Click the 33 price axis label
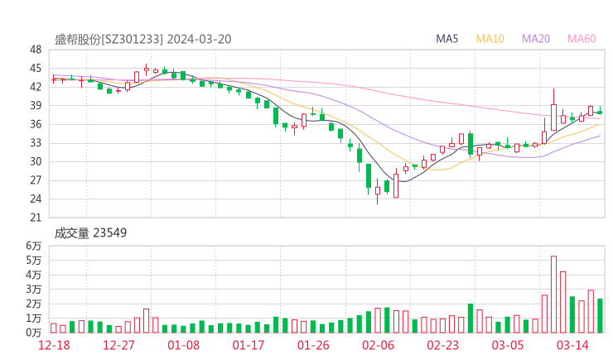This screenshot has height=364, width=613. pyautogui.click(x=36, y=143)
